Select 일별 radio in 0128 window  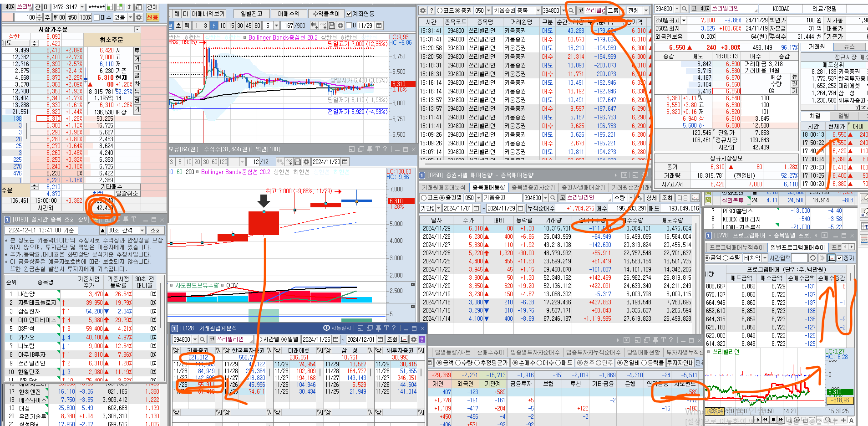point(284,339)
